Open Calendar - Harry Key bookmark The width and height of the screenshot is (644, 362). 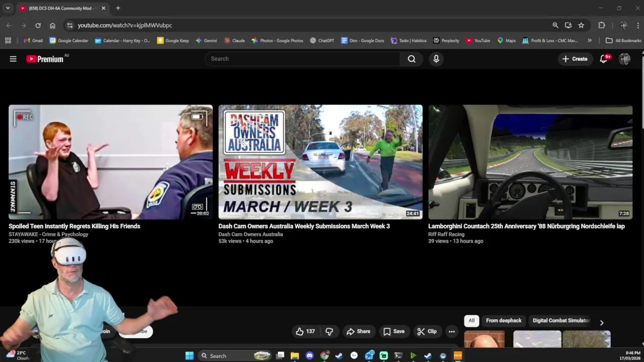tap(122, 41)
